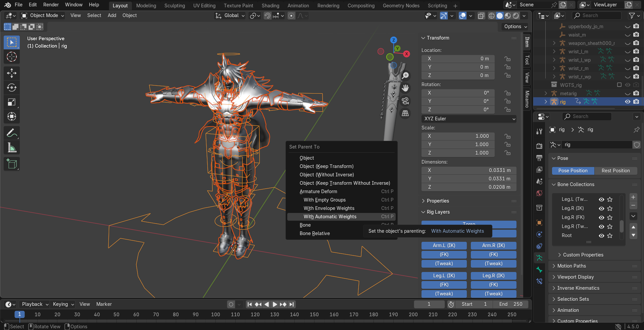Select the Scale tool icon
The height and width of the screenshot is (330, 644).
click(x=12, y=102)
